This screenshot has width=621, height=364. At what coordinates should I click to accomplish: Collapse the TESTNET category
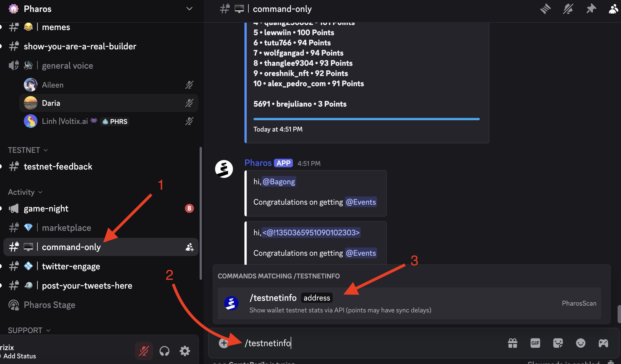tap(28, 150)
